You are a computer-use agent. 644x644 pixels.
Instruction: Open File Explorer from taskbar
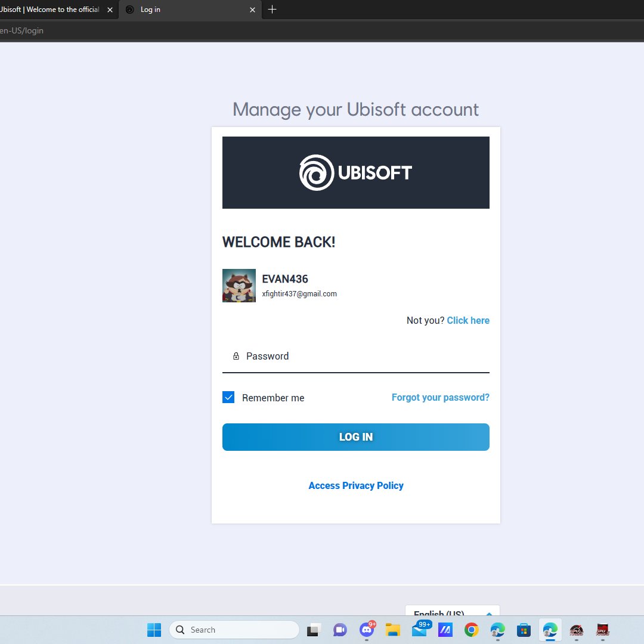pyautogui.click(x=392, y=630)
